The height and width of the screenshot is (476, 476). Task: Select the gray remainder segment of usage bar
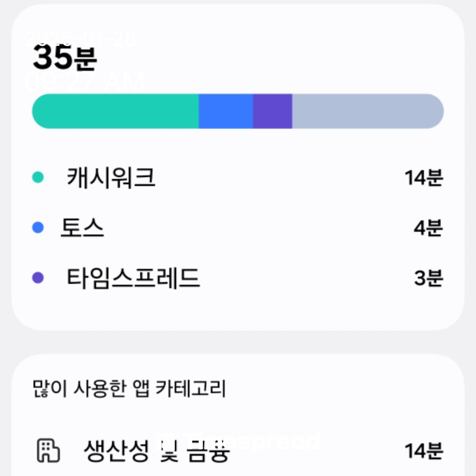pyautogui.click(x=368, y=111)
